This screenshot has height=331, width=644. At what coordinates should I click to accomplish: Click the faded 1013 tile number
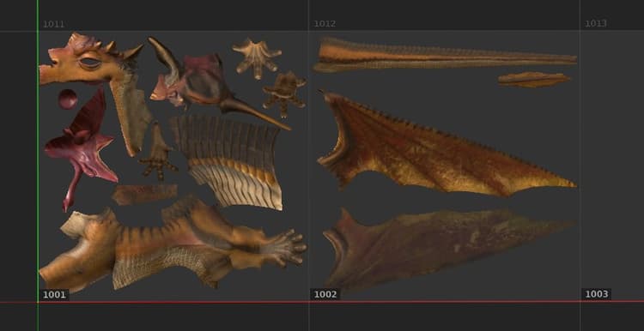tap(596, 23)
